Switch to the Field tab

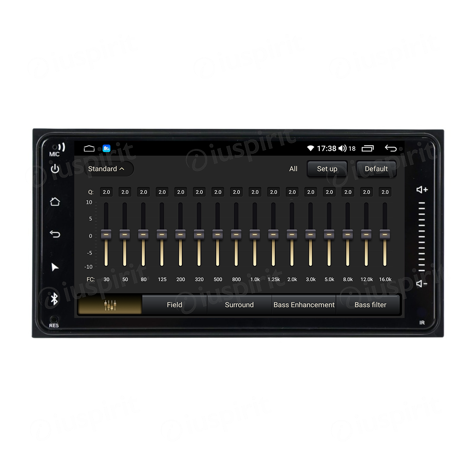pyautogui.click(x=174, y=305)
